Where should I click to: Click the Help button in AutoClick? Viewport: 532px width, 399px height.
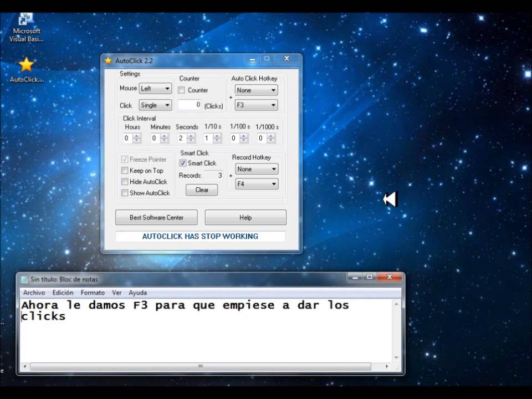click(245, 217)
